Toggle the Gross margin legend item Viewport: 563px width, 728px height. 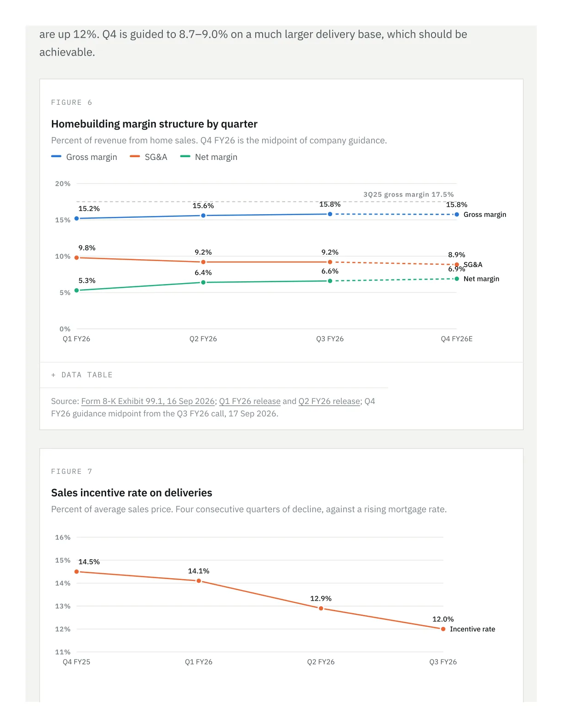[x=84, y=157]
